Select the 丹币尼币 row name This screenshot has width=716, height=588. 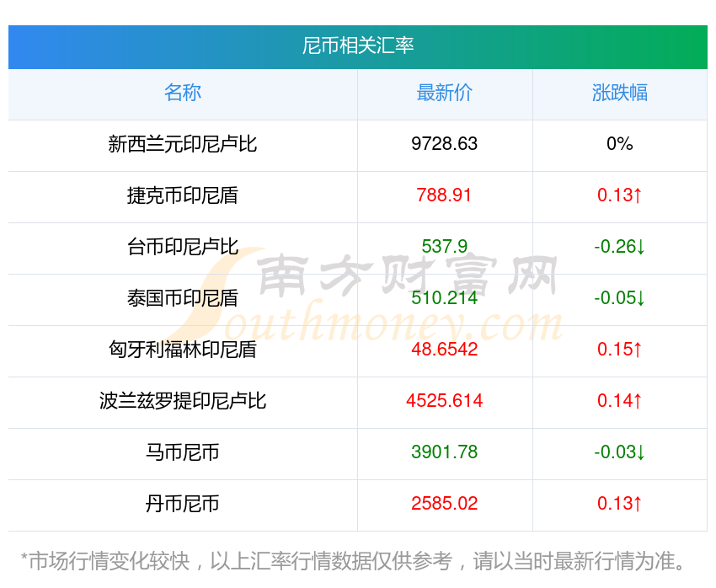coord(183,504)
